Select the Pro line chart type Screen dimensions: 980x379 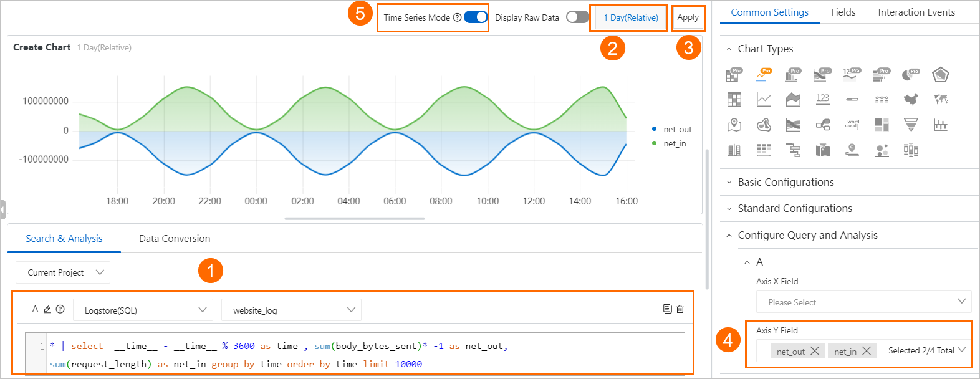pos(763,75)
